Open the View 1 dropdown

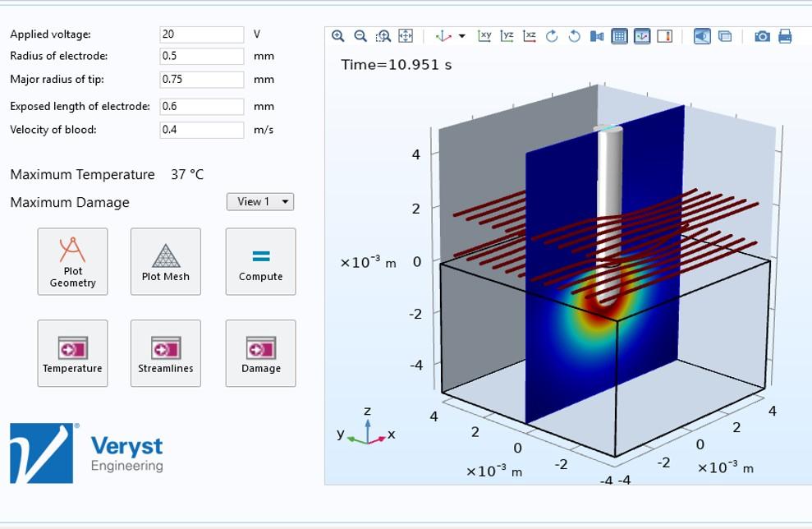click(x=260, y=201)
